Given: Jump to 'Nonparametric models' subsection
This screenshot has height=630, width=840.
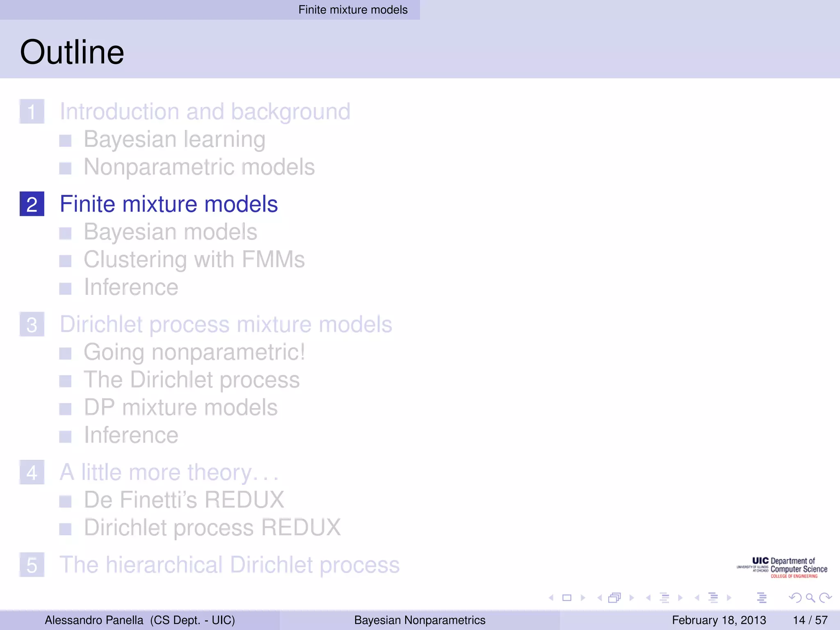Looking at the screenshot, I should [199, 167].
